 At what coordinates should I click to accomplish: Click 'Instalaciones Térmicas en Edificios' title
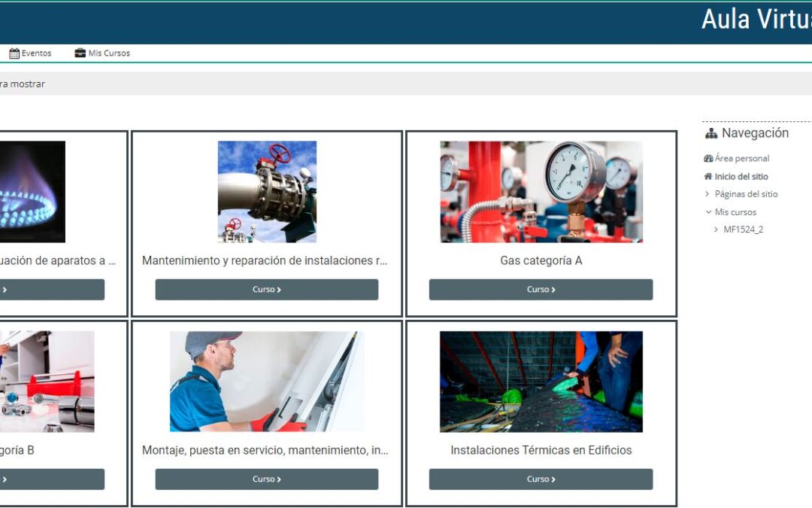(x=541, y=451)
